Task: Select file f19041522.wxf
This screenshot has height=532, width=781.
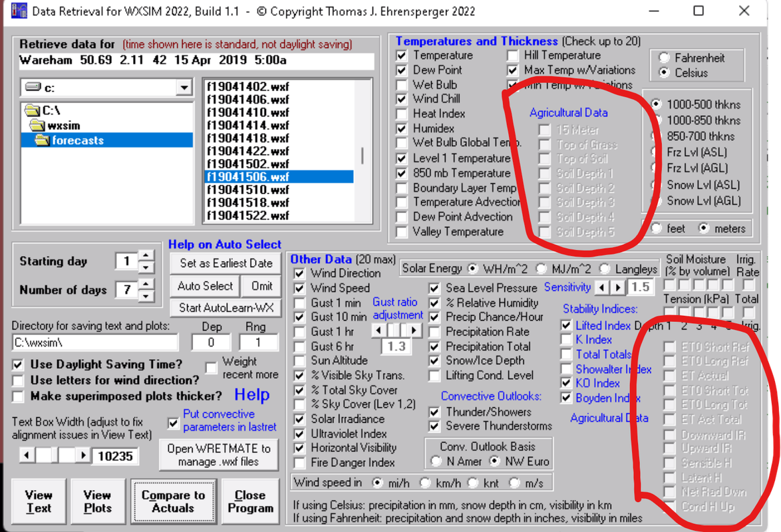Action: tap(248, 215)
